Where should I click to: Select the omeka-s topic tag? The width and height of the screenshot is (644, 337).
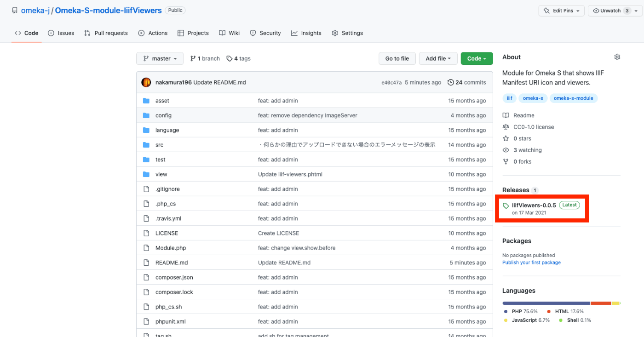(x=533, y=98)
